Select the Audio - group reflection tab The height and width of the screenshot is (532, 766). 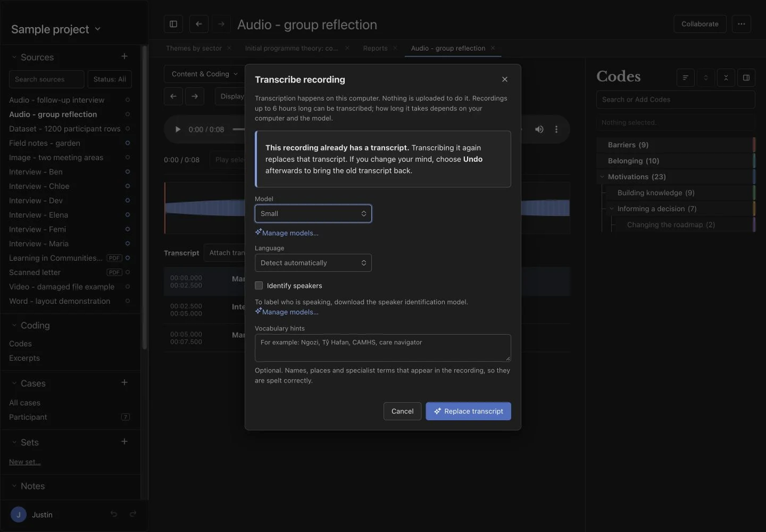[448, 48]
